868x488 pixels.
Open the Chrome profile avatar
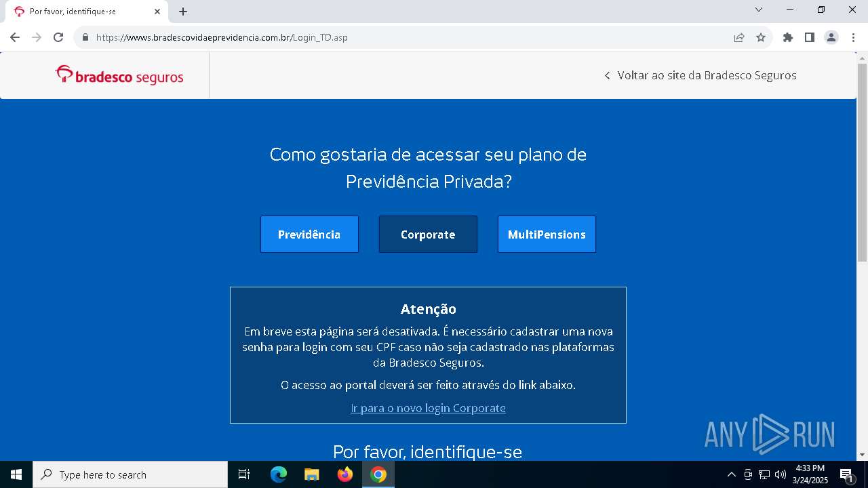coord(831,37)
